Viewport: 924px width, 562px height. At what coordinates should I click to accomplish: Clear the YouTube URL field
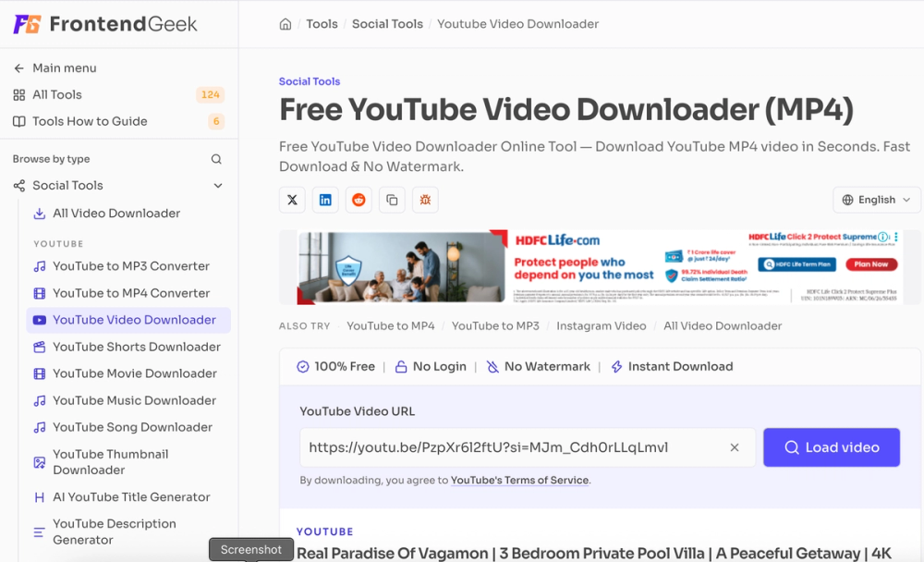pyautogui.click(x=735, y=447)
